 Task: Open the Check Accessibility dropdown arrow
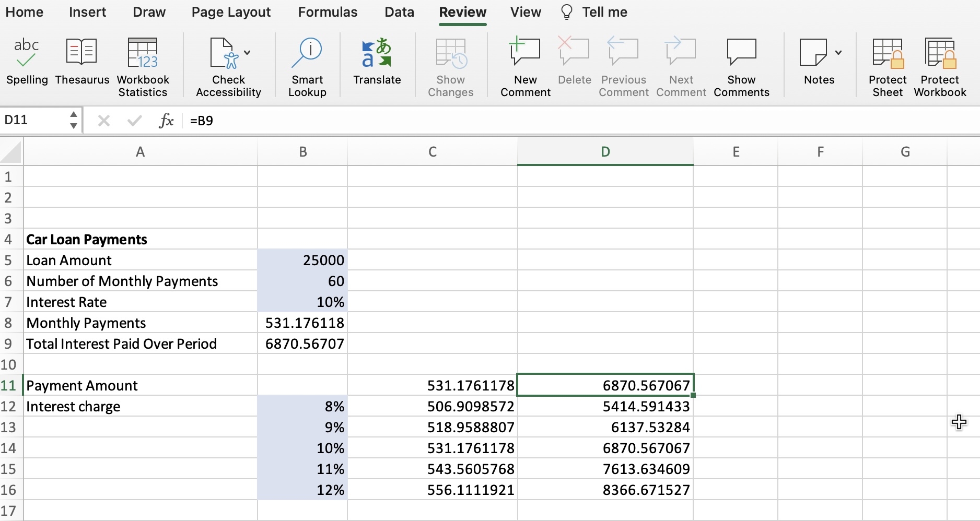(247, 52)
